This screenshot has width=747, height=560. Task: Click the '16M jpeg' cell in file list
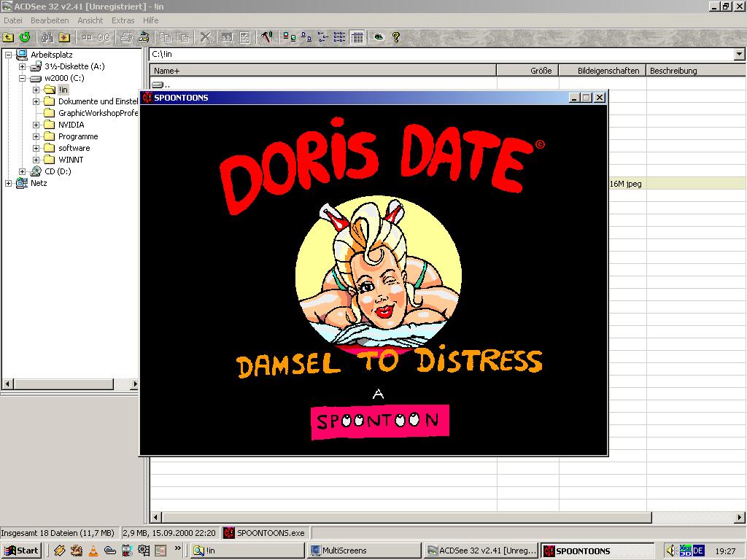625,184
